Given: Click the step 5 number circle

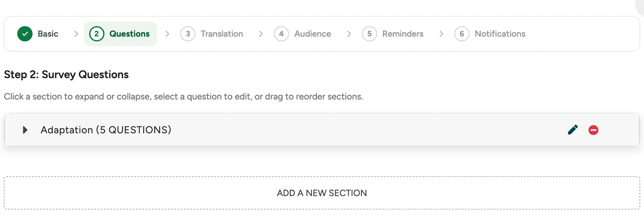Looking at the screenshot, I should 370,34.
